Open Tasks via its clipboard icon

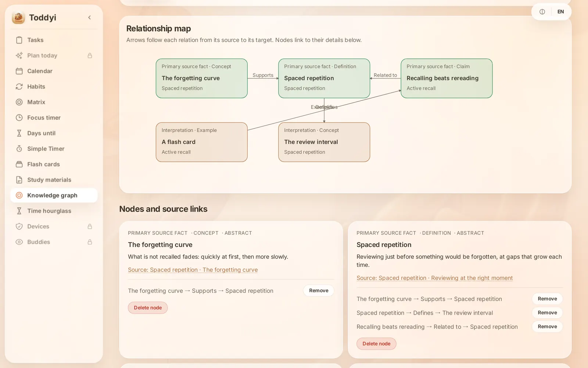pyautogui.click(x=19, y=40)
